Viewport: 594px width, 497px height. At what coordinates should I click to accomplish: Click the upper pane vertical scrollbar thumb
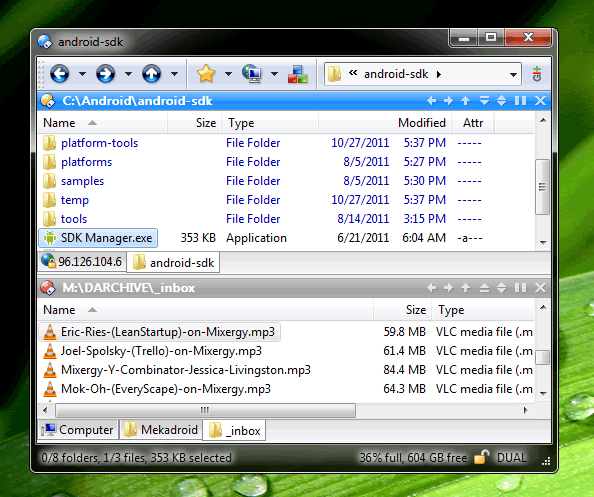542,187
